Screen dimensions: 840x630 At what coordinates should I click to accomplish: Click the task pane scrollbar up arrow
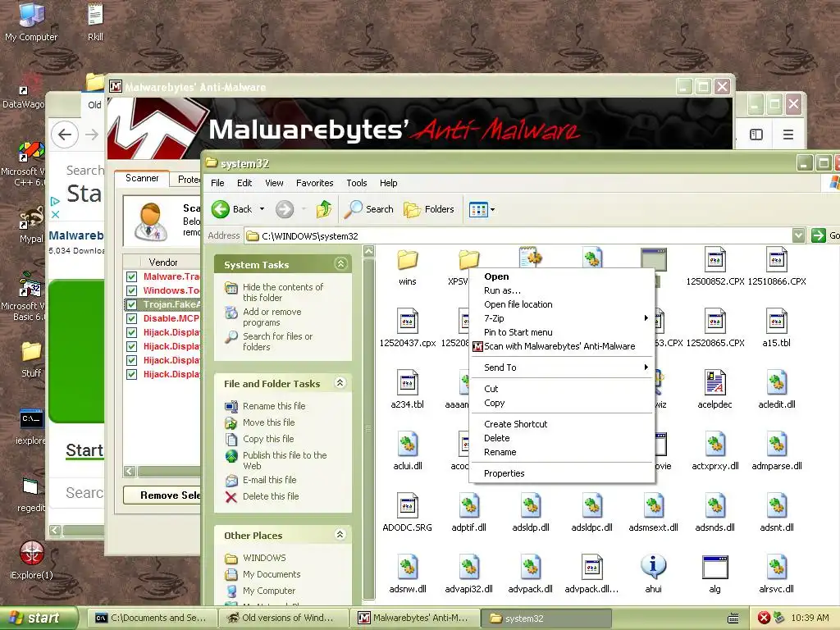[x=368, y=251]
